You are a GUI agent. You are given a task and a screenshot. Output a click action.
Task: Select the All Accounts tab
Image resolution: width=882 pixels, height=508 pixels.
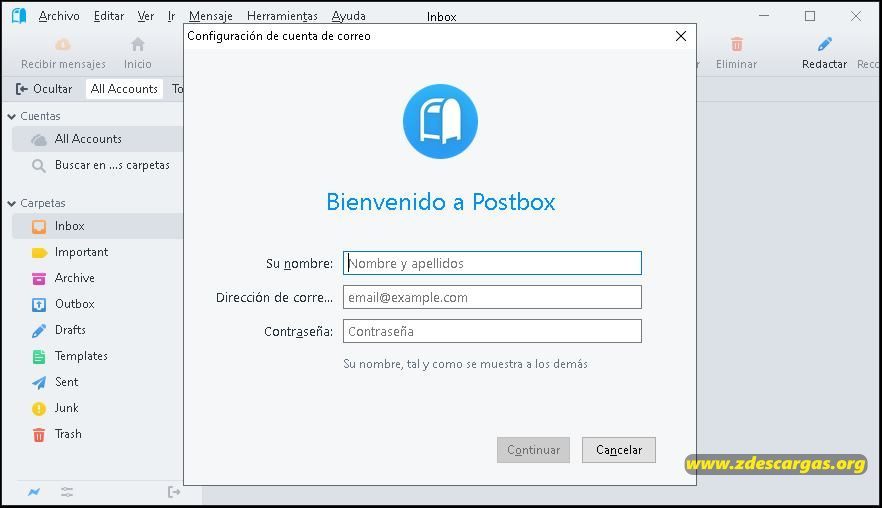coord(124,89)
